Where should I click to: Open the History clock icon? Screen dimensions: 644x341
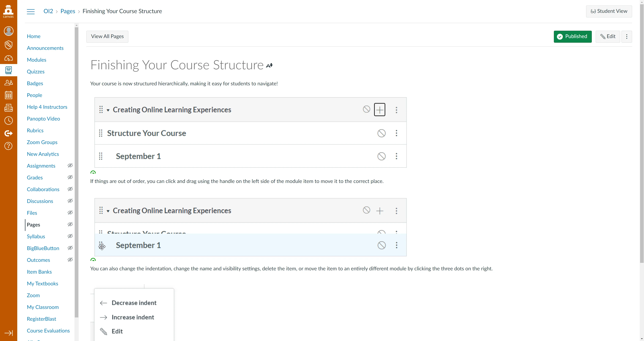point(9,120)
